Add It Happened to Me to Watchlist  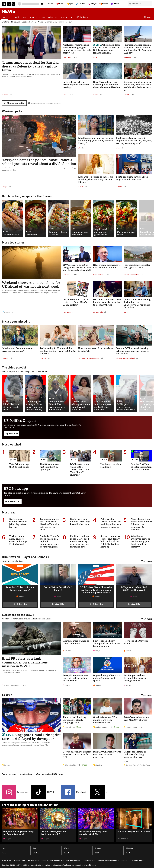click(134, 604)
